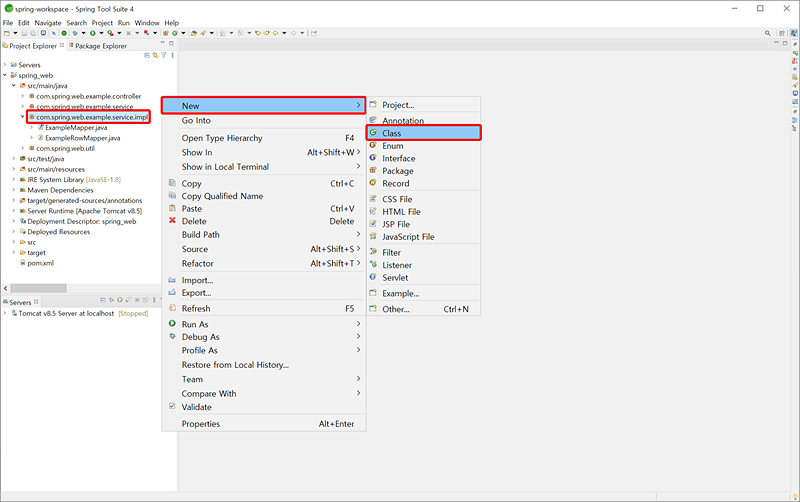Click Collapse All icon in Project Explorer
Image resolution: width=800 pixels, height=502 pixels.
(147, 55)
